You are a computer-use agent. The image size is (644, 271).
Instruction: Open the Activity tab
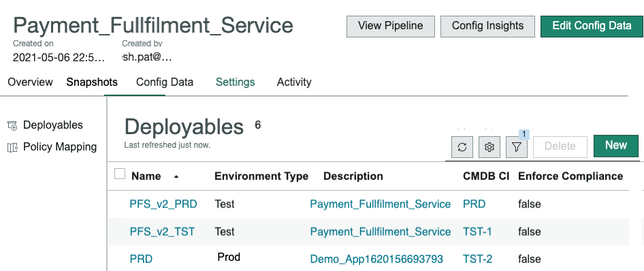(x=294, y=82)
